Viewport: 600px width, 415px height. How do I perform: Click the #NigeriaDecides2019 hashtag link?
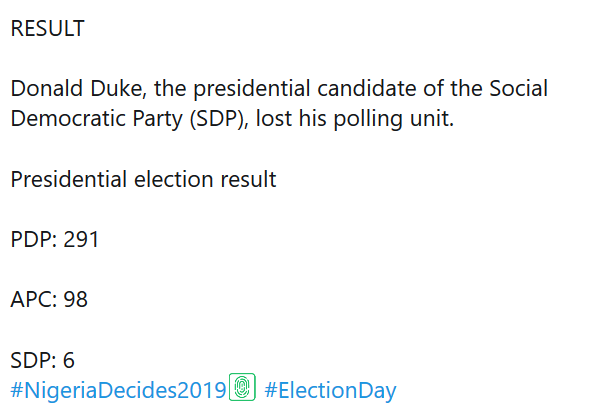point(118,389)
